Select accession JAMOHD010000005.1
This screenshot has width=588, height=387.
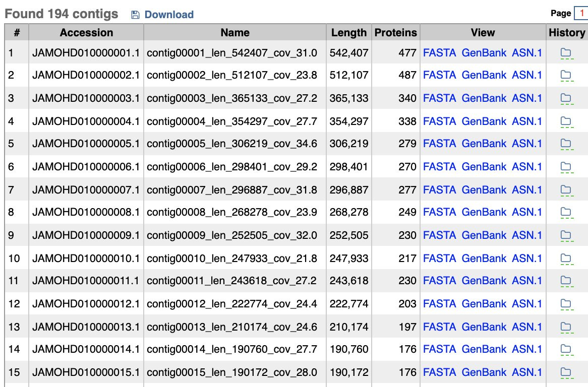tap(86, 144)
